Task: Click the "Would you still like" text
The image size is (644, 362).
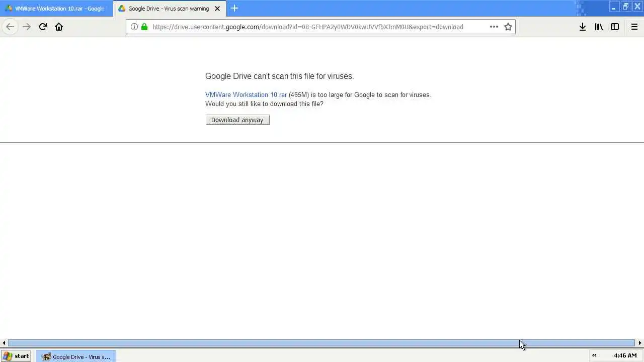Action: tap(264, 104)
